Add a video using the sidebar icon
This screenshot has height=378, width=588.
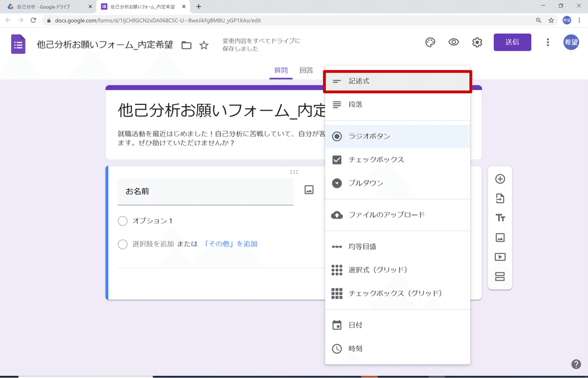pos(500,257)
